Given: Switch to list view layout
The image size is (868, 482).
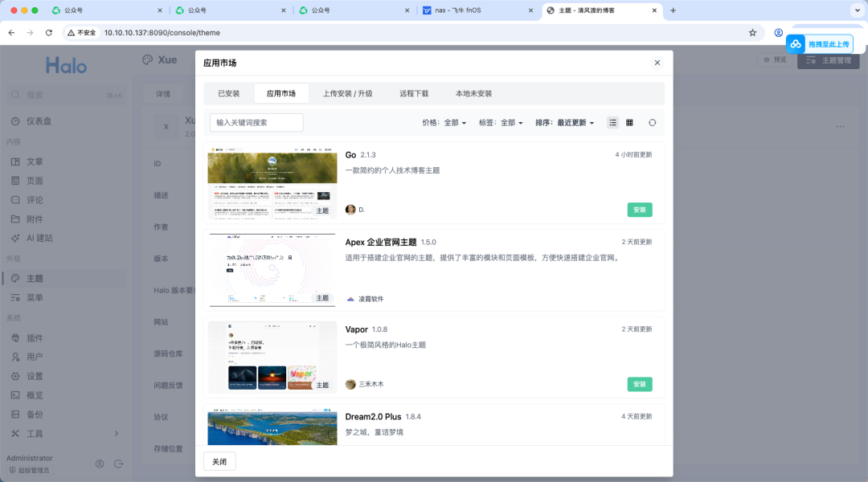Looking at the screenshot, I should point(612,123).
